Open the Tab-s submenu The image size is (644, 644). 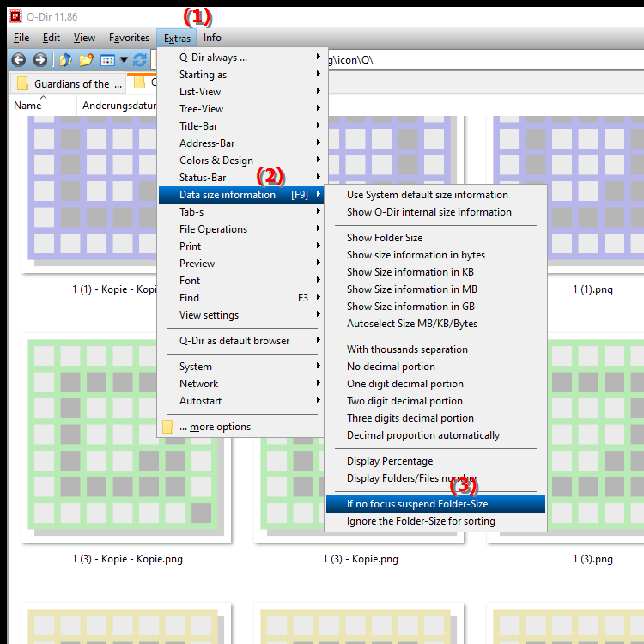(x=241, y=212)
